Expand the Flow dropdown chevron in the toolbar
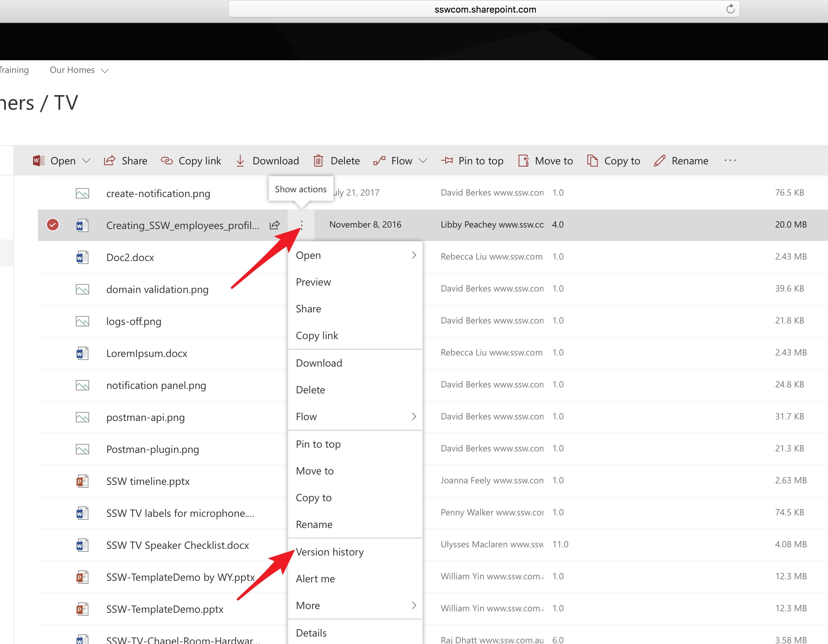Viewport: 828px width, 644px height. click(423, 160)
